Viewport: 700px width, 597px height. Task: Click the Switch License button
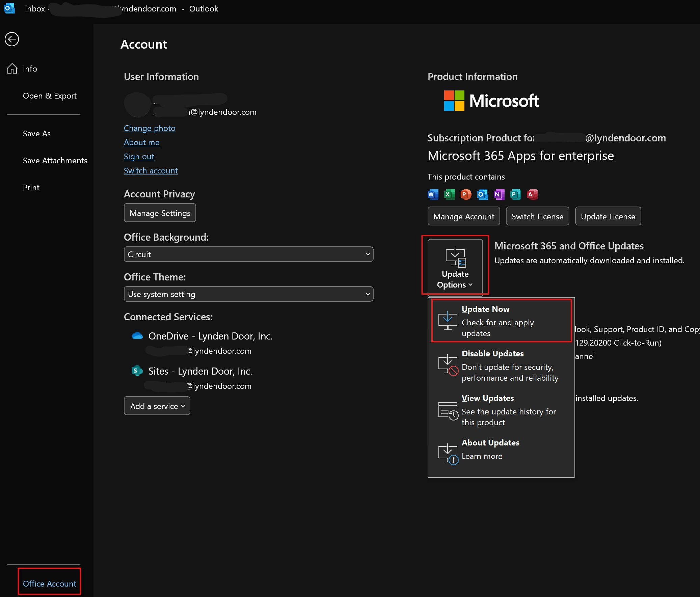537,216
